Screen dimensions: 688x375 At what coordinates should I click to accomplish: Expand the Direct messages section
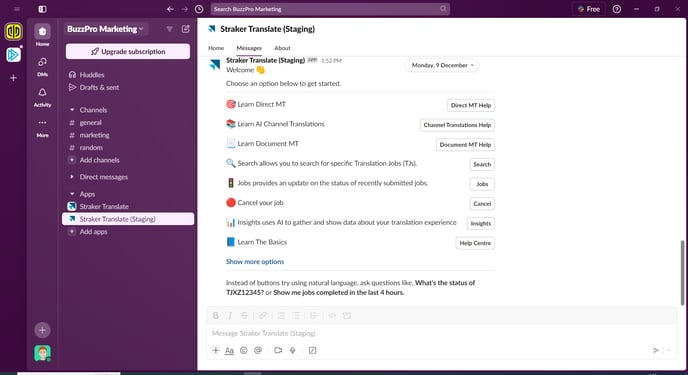point(72,177)
